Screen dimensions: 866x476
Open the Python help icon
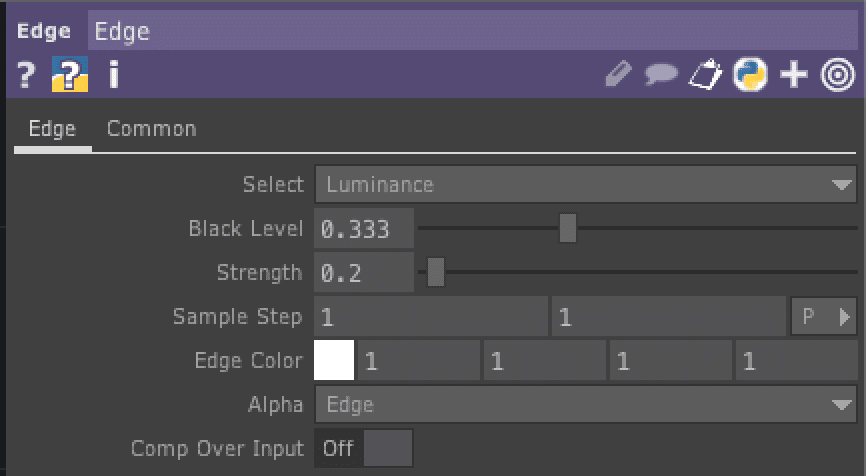[70, 75]
